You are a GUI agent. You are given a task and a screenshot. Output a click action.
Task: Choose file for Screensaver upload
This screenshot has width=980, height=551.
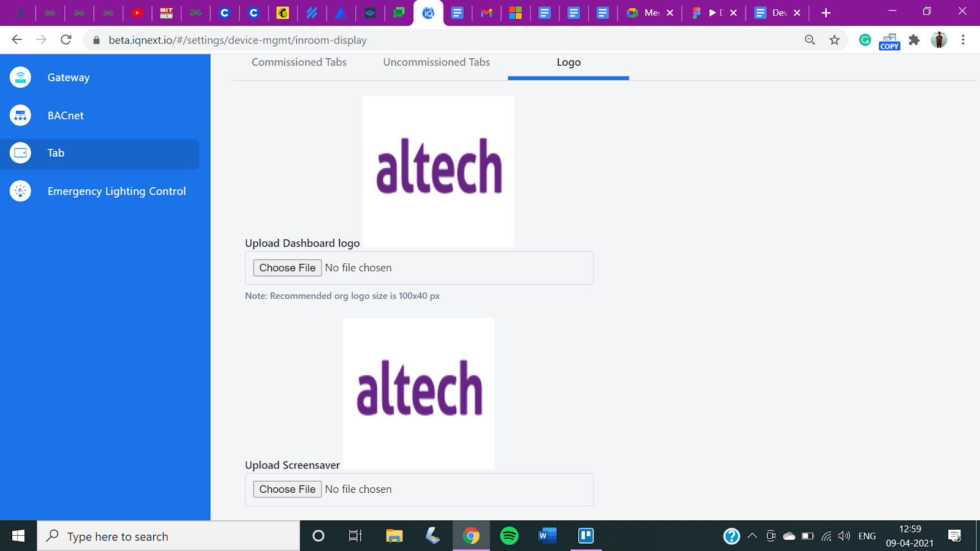click(x=287, y=489)
